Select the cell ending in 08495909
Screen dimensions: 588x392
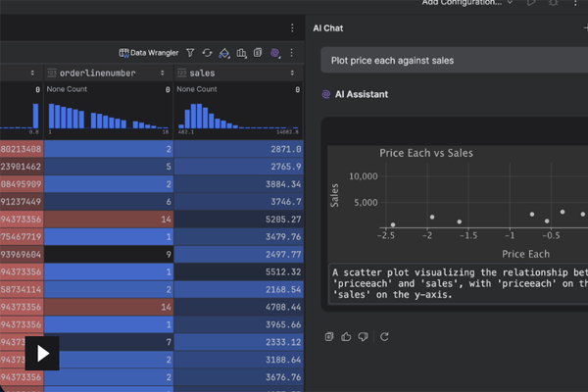pyautogui.click(x=22, y=184)
